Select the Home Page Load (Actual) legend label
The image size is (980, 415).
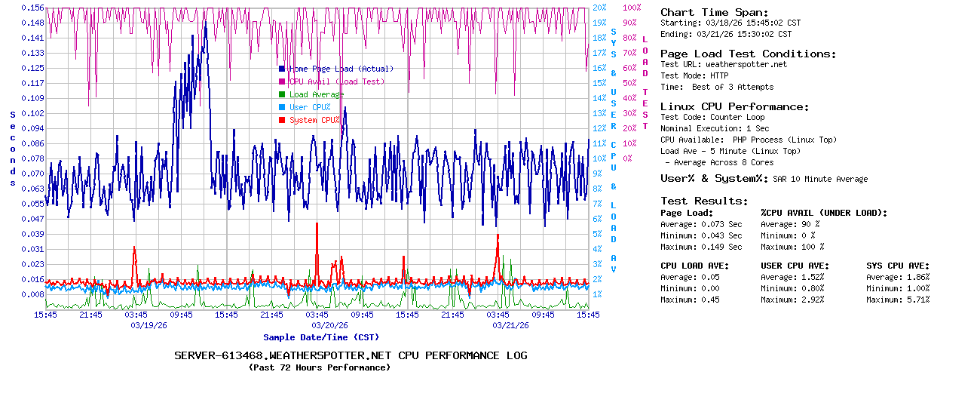pos(341,69)
